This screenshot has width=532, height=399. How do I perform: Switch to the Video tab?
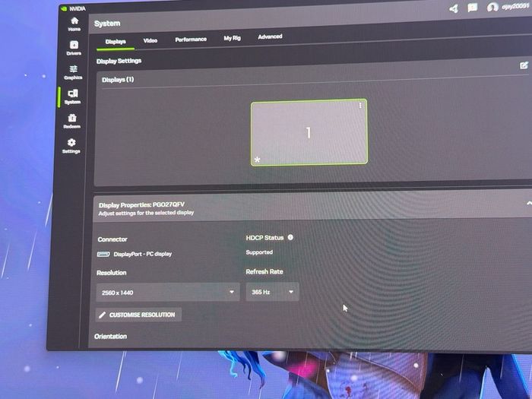150,40
